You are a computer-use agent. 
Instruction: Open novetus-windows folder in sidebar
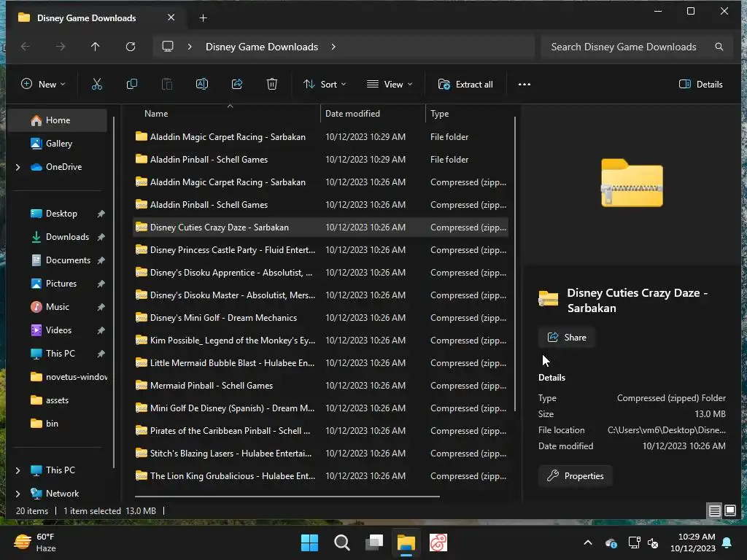click(69, 377)
